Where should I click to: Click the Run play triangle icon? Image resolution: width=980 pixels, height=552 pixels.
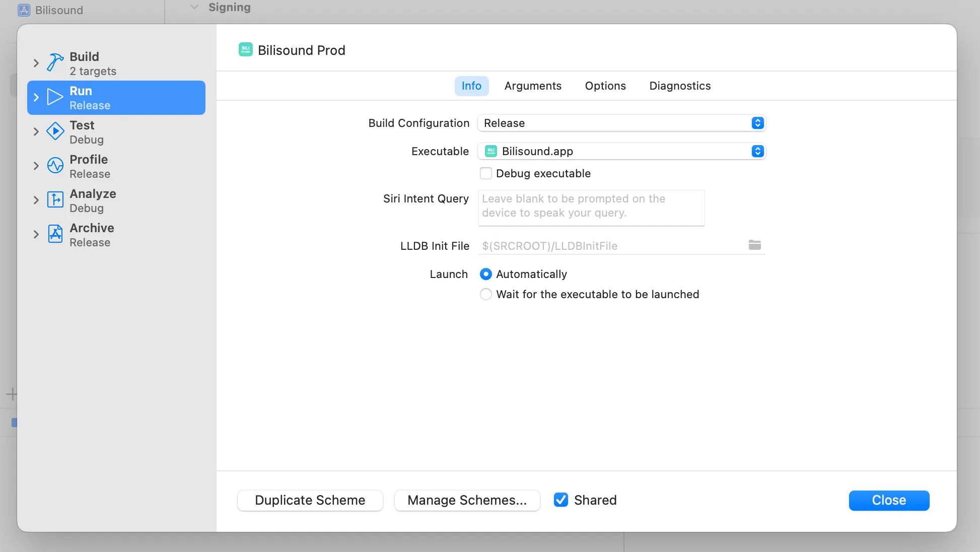pyautogui.click(x=55, y=97)
